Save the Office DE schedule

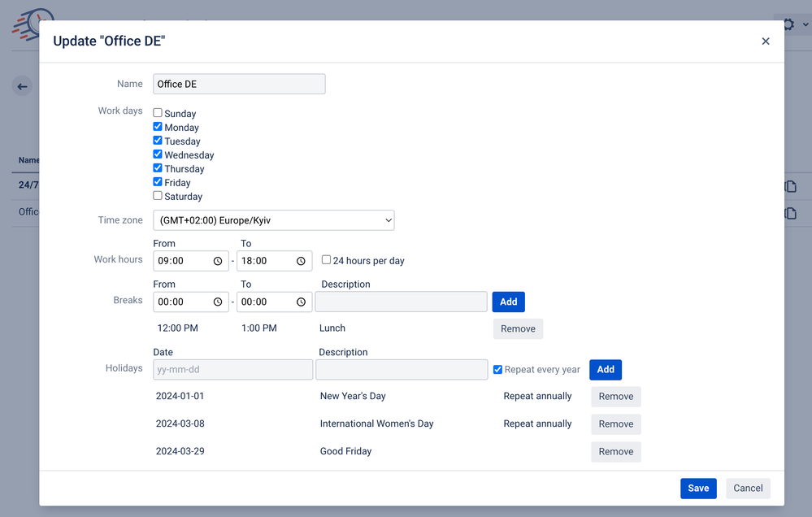coord(698,488)
